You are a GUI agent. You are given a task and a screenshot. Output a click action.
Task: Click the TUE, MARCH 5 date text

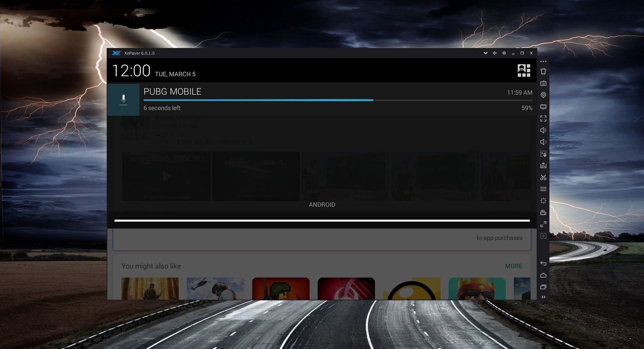coord(175,74)
